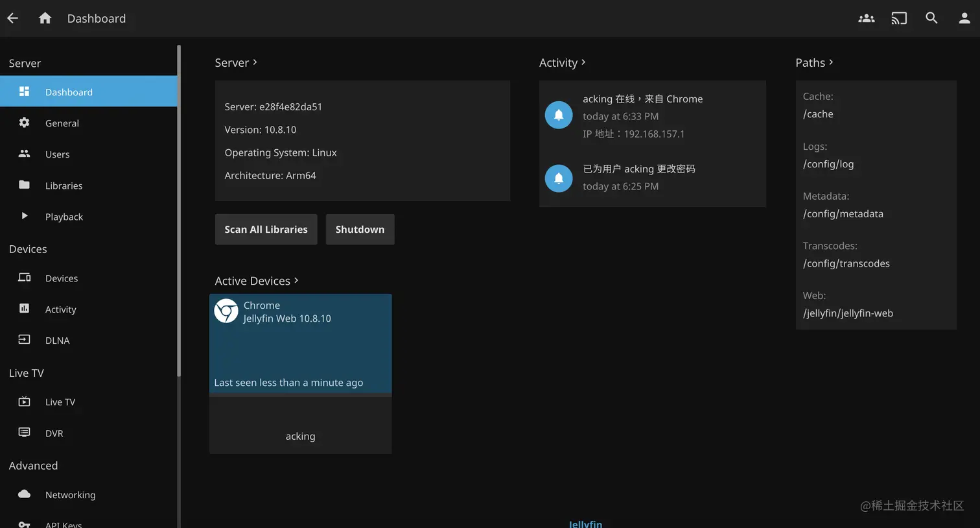Open the Search magnifier icon
980x528 pixels.
point(931,18)
